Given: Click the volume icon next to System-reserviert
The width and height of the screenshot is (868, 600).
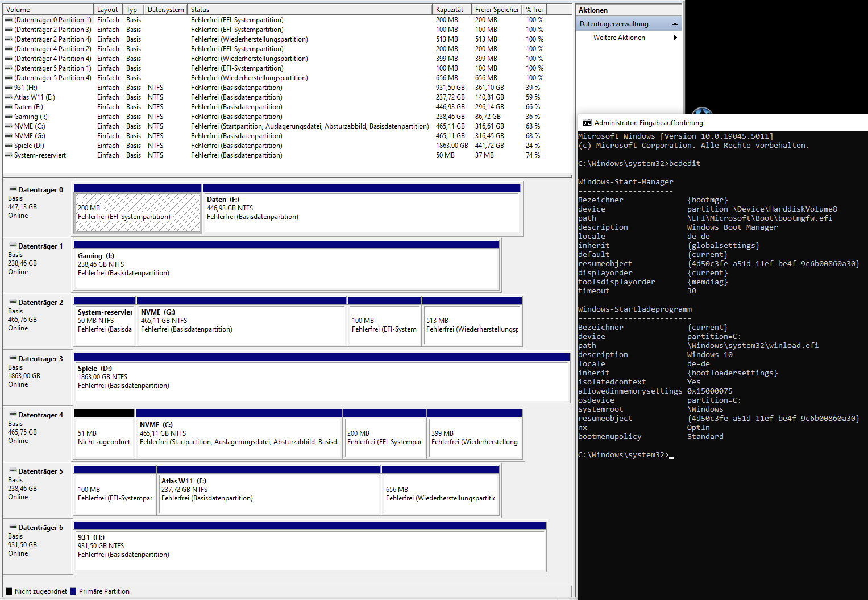Looking at the screenshot, I should [x=9, y=155].
